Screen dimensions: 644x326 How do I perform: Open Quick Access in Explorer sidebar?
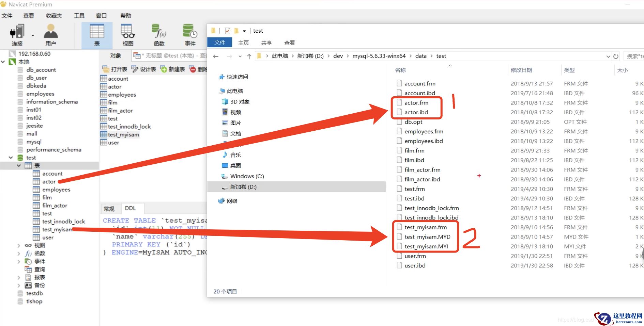233,77
